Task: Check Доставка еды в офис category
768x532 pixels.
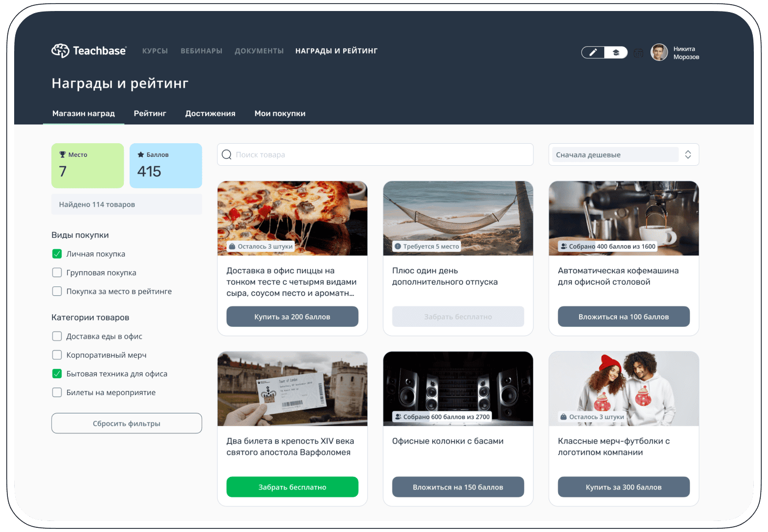Action: (x=57, y=336)
